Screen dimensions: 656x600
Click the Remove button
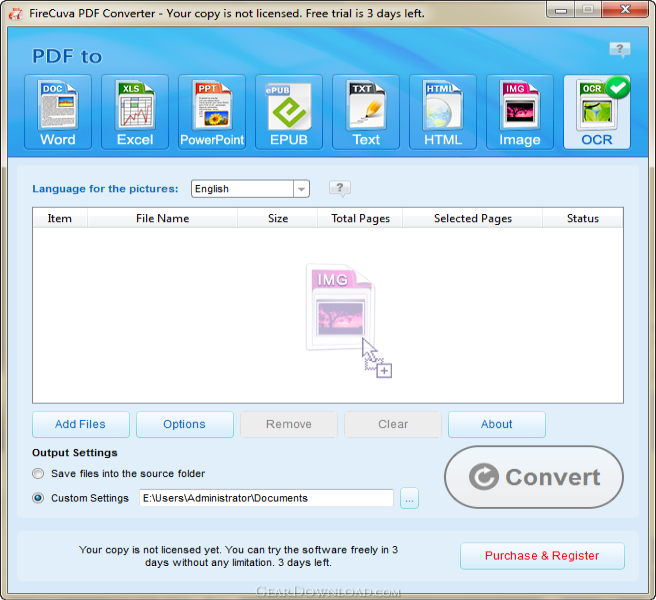289,424
